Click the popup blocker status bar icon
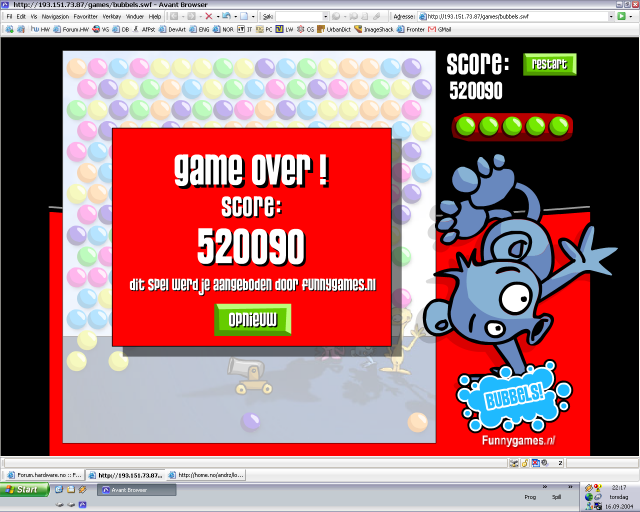The width and height of the screenshot is (640, 512). [x=535, y=463]
